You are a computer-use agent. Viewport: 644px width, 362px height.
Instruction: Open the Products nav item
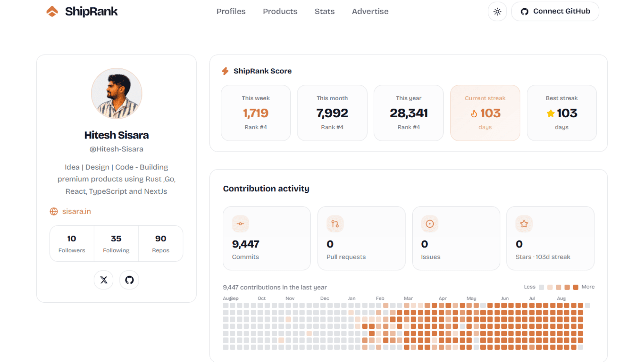280,11
